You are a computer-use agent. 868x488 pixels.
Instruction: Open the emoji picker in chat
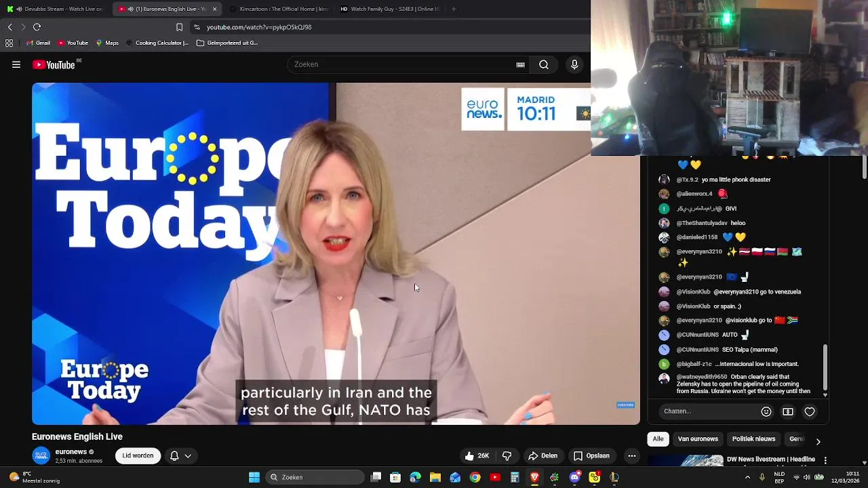766,411
